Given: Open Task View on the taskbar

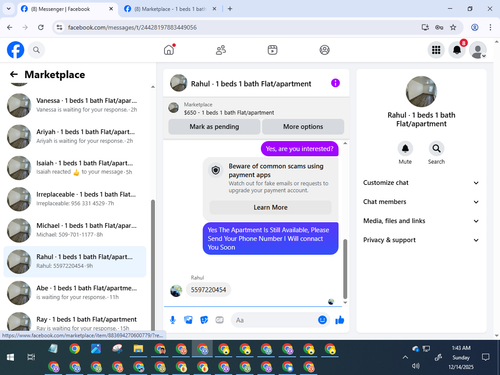Looking at the screenshot, I should click(x=31, y=357).
